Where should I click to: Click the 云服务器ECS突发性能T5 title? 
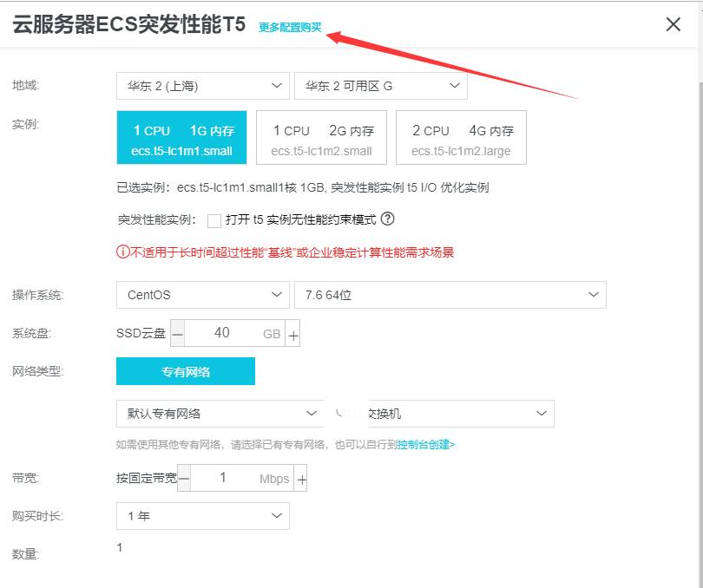[x=129, y=24]
